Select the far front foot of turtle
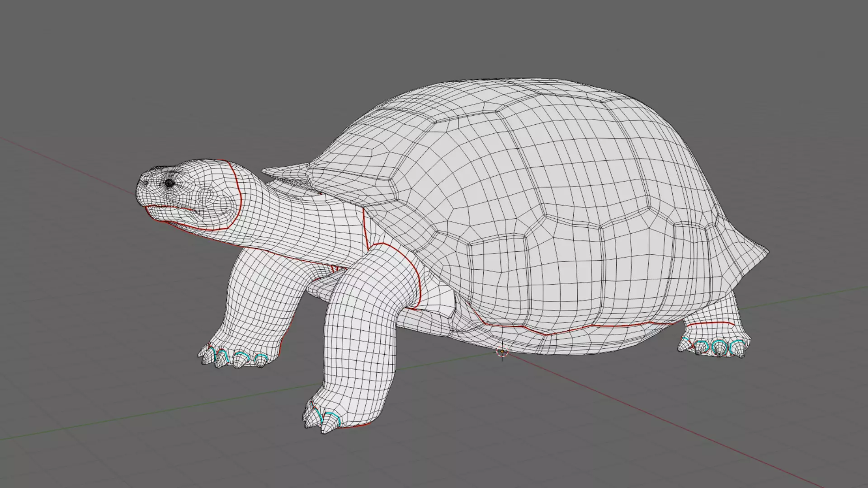 tap(239, 352)
